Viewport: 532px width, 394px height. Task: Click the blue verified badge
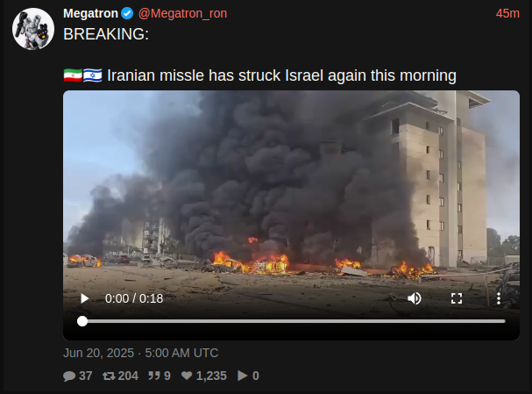pos(127,13)
